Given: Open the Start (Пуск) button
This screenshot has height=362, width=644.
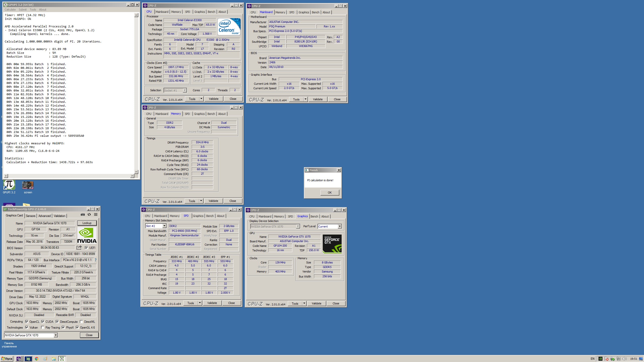Looking at the screenshot, I should [7, 359].
